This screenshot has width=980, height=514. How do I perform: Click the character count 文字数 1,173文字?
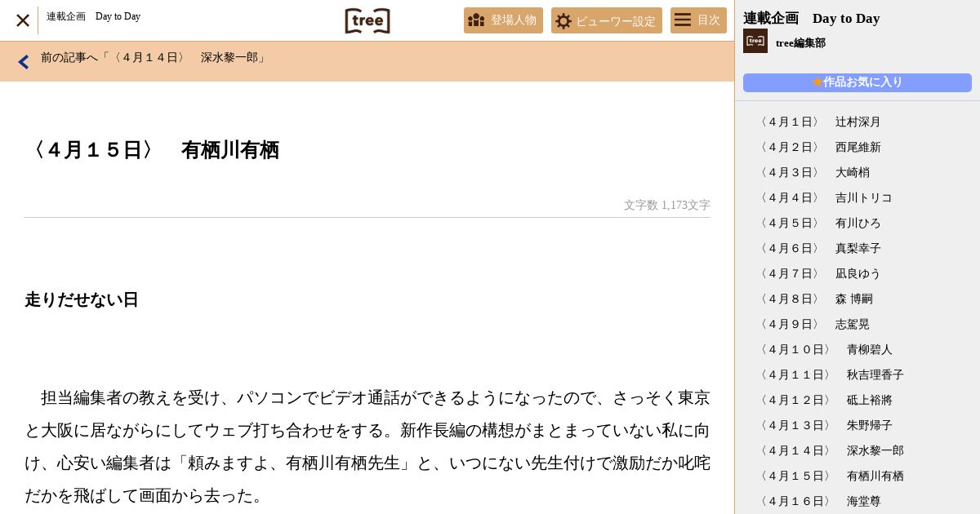pos(667,205)
